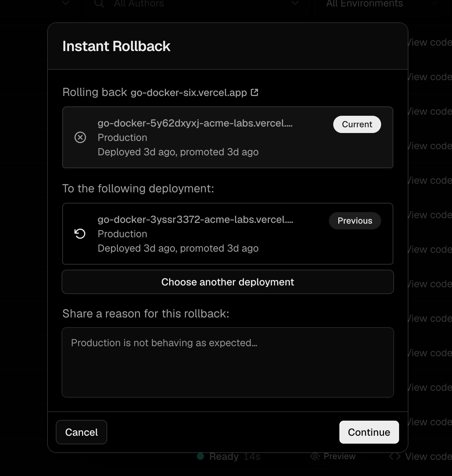
Task: Click the Preview label in background row
Action: (339, 456)
